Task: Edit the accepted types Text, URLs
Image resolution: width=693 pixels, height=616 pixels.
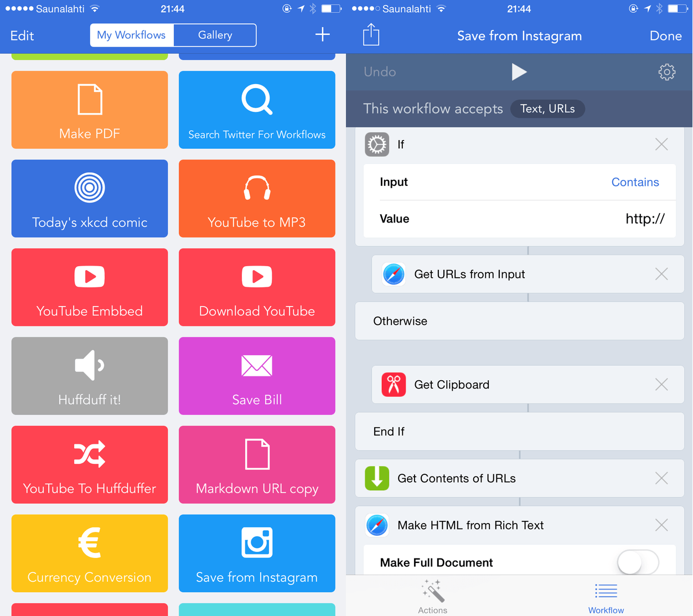Action: [547, 109]
